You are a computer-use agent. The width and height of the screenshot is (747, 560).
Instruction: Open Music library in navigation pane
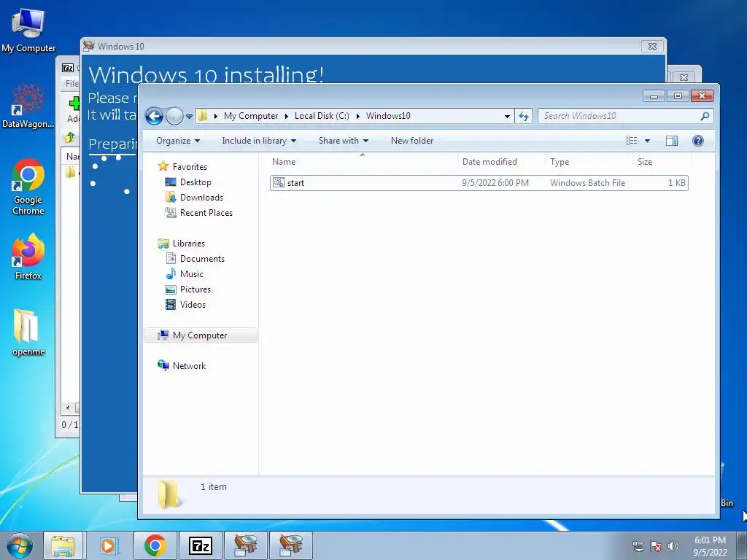click(x=192, y=274)
